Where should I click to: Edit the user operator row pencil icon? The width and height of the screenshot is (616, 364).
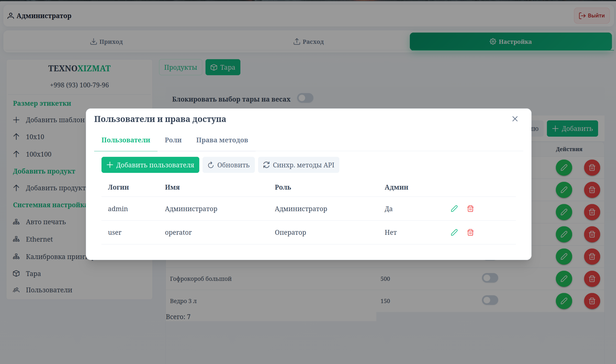454,233
